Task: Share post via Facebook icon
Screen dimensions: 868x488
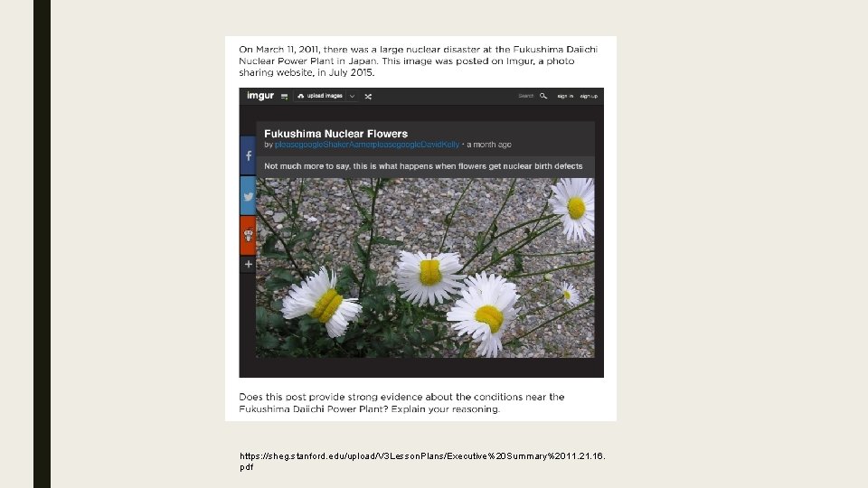Action: tap(248, 156)
